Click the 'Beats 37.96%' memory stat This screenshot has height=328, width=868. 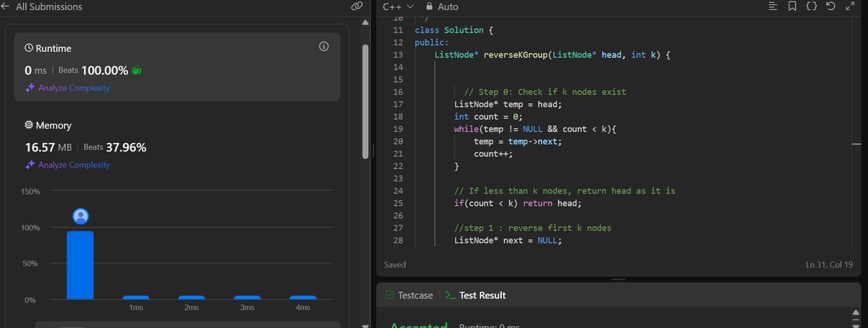114,147
